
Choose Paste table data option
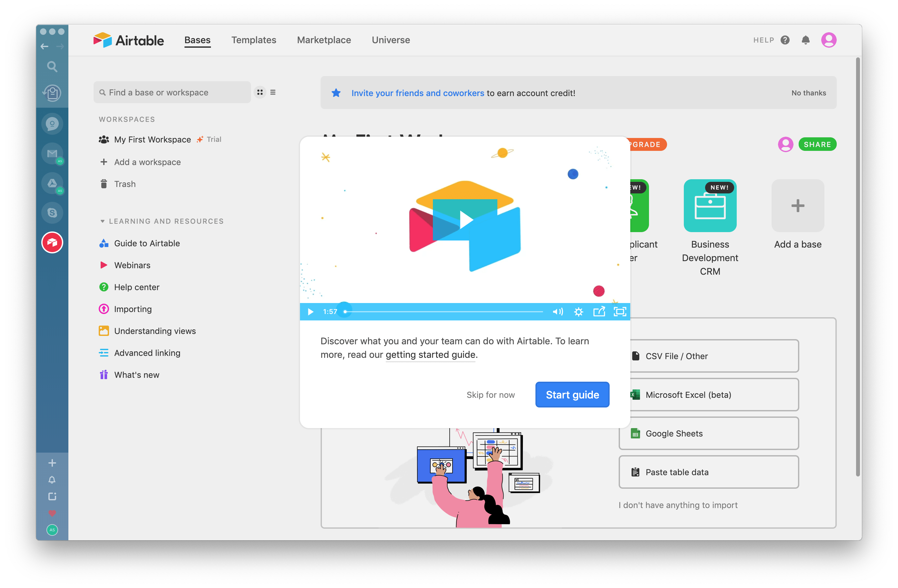click(709, 472)
